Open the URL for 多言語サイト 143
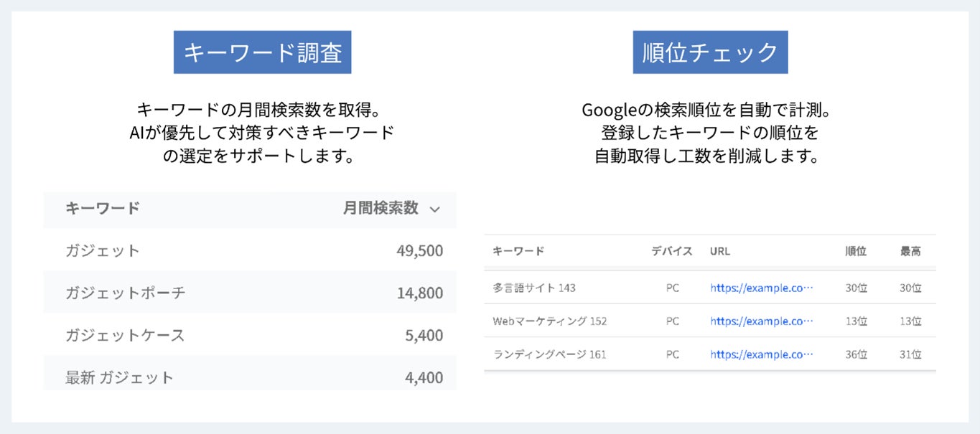 (x=762, y=288)
